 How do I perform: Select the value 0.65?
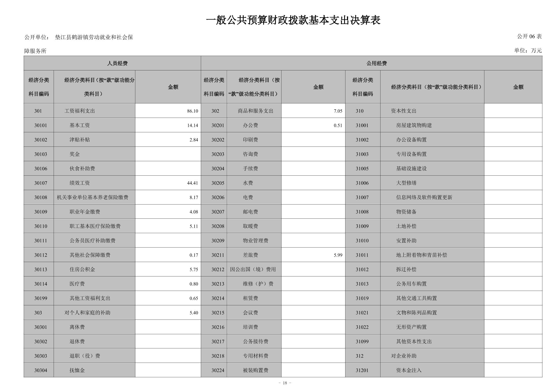[x=194, y=298]
